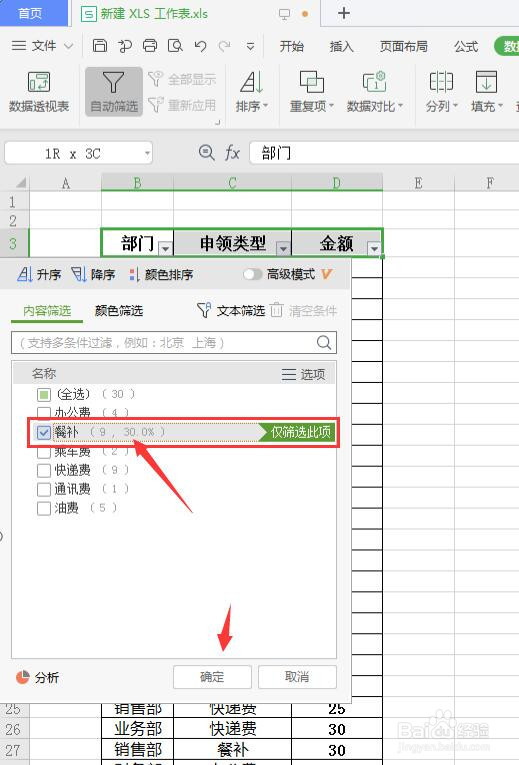Select cell containing 业务部 in row 26
519x765 pixels.
(138, 729)
